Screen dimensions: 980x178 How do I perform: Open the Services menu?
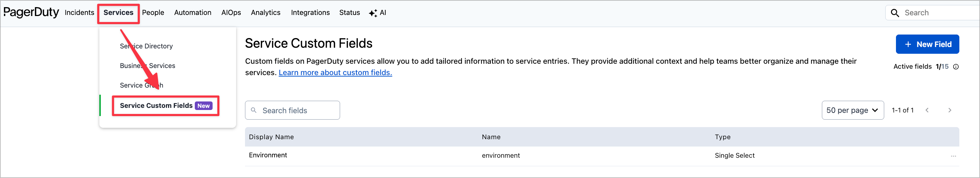[x=118, y=12]
